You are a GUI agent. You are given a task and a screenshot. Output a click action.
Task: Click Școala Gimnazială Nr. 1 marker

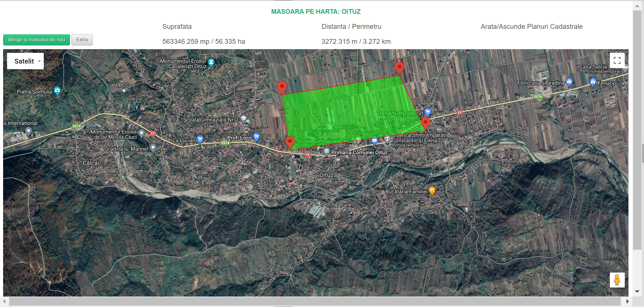point(243,119)
